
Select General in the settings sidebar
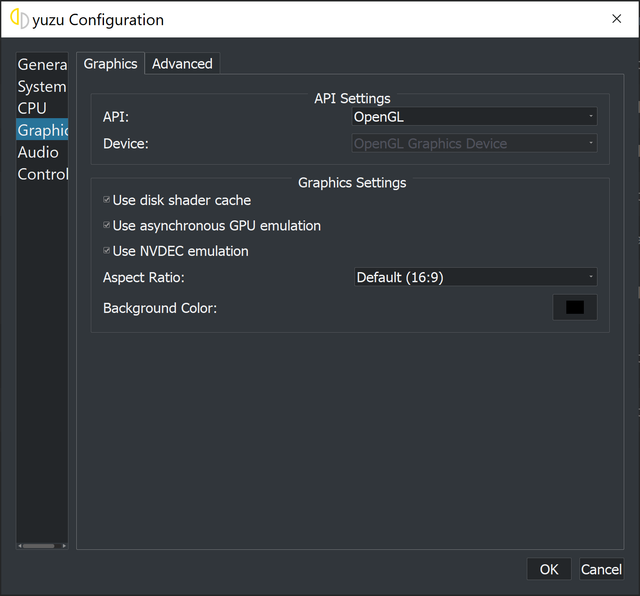(42, 64)
